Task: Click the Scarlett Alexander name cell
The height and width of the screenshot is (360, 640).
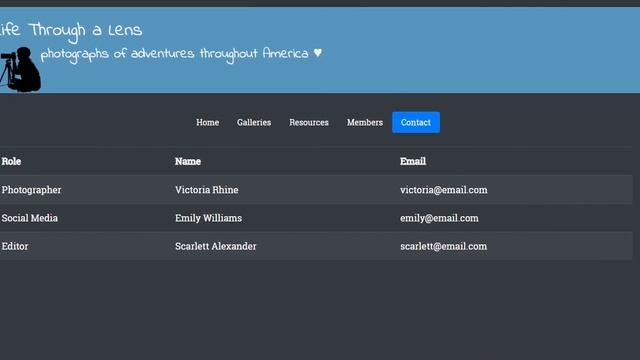Action: click(x=216, y=246)
